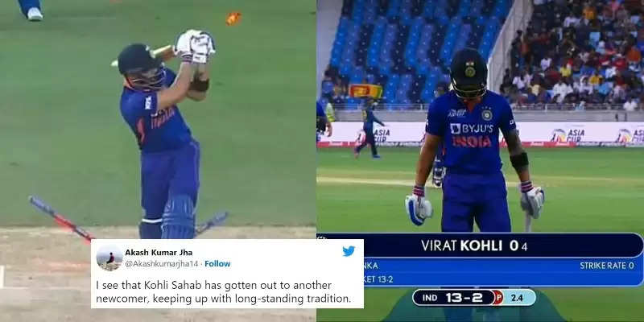The height and width of the screenshot is (322, 644).
Task: Open the Akash Kumar Jha name link
Action: click(x=159, y=252)
